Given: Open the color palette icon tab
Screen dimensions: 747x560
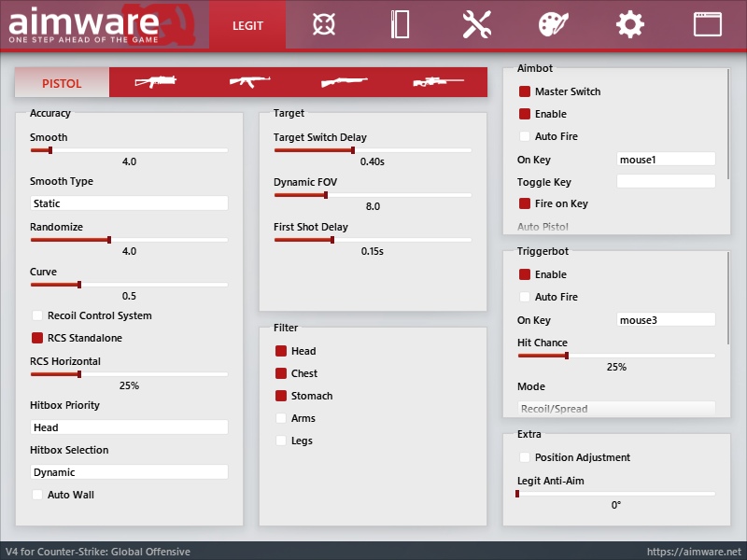Looking at the screenshot, I should coord(554,25).
